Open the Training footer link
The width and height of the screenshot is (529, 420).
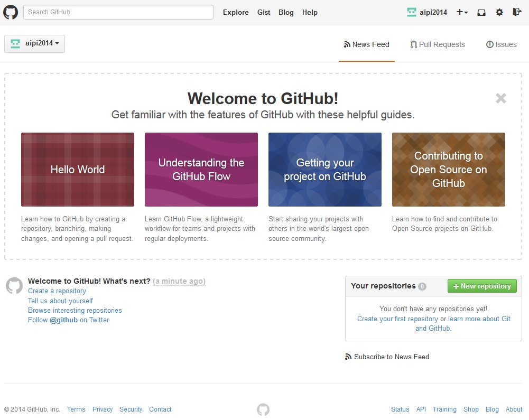(x=444, y=409)
